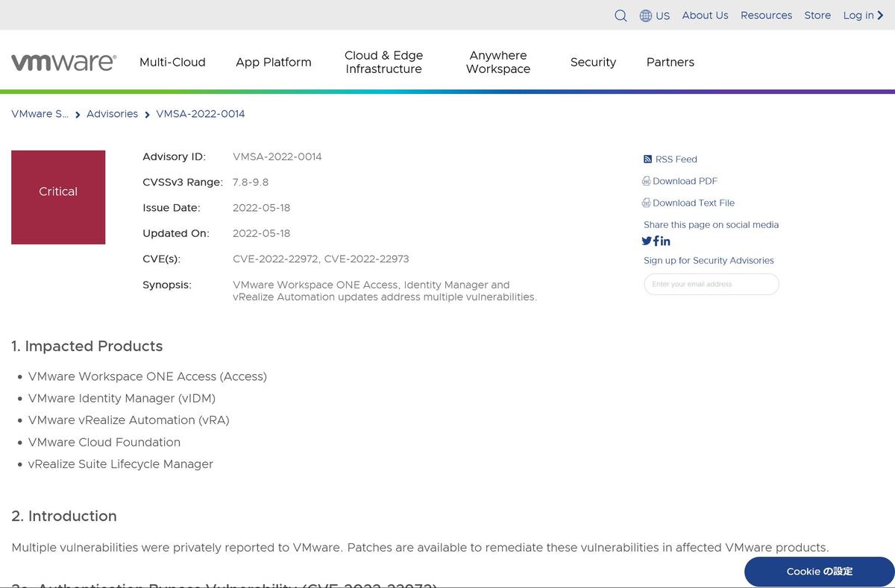Click the Issue Date value 2022-05-18
Viewport: 895px width, 588px height.
(261, 208)
